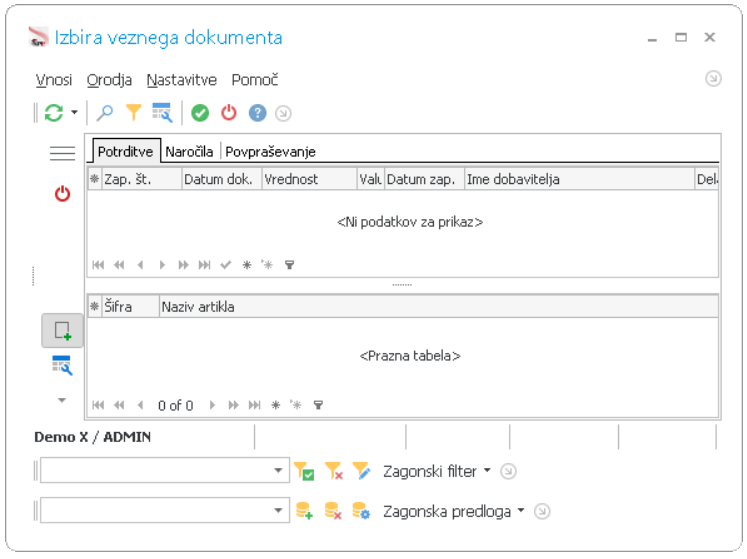This screenshot has height=559, width=747.
Task: Click previous record arrow in upper grid navigator
Action: coord(141,265)
